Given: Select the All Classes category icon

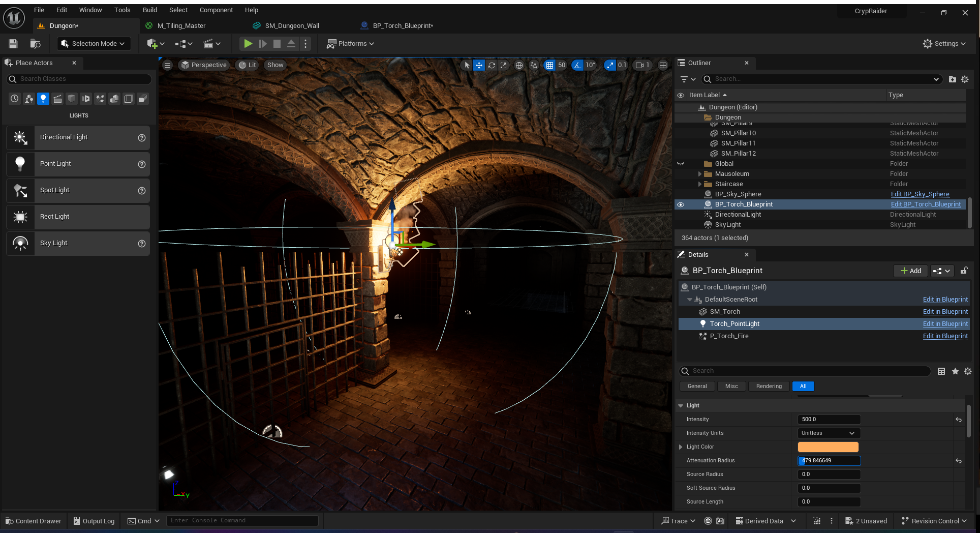Looking at the screenshot, I should (143, 99).
